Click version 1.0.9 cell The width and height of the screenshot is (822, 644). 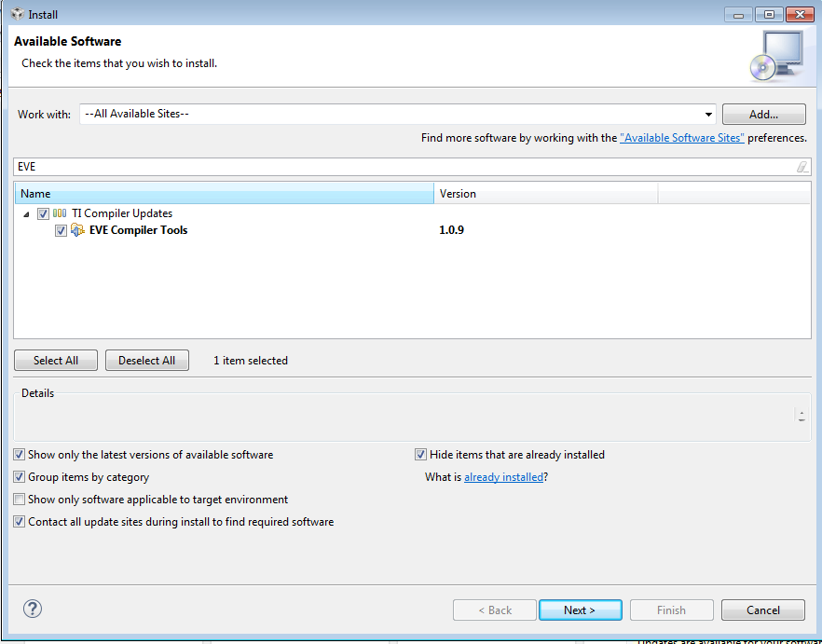[451, 230]
